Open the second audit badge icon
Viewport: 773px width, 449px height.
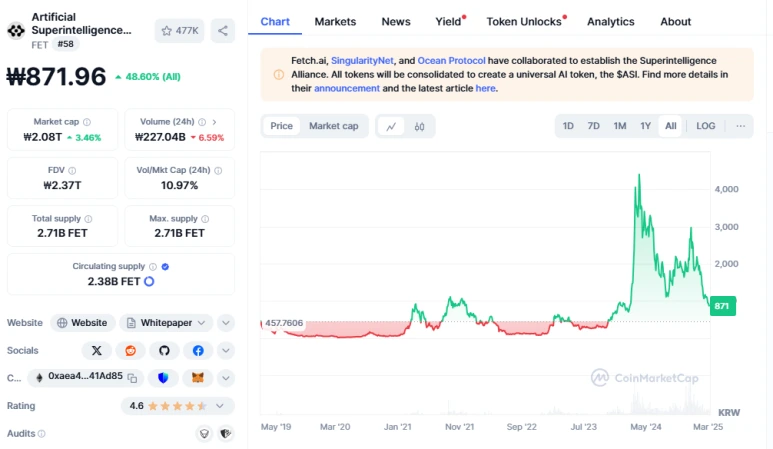226,434
